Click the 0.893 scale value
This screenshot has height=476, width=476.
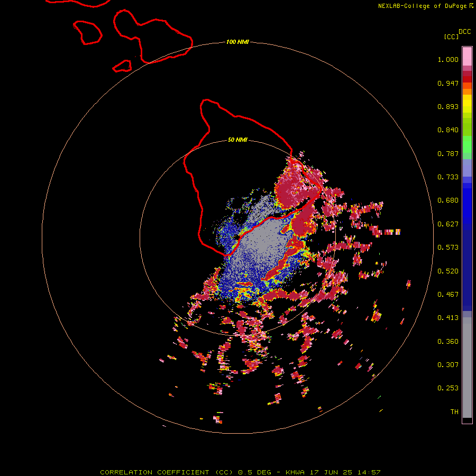[x=448, y=106]
